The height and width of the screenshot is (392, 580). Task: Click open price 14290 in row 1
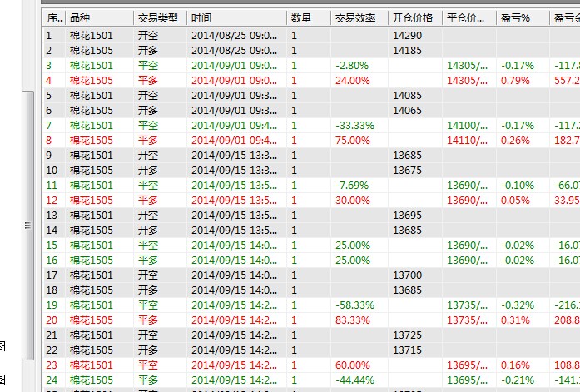(x=407, y=36)
